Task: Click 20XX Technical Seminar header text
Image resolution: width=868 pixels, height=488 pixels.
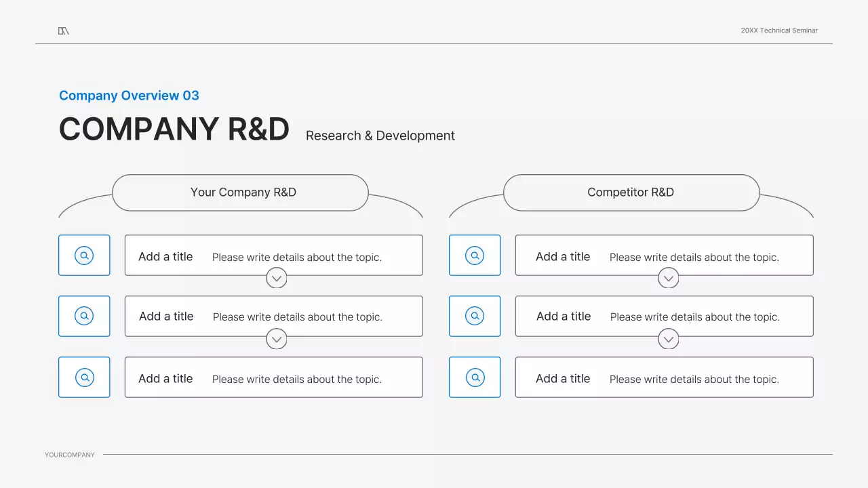Action: pyautogui.click(x=779, y=30)
